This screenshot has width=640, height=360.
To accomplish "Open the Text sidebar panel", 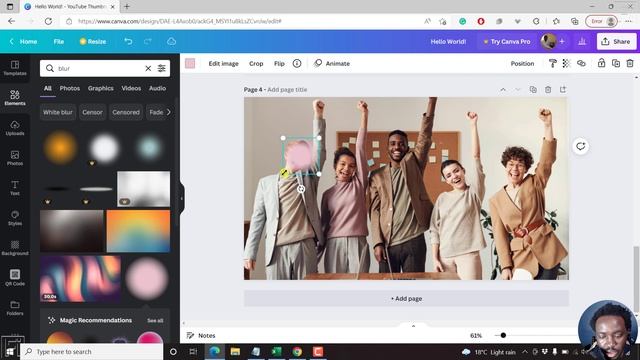I will (x=15, y=188).
